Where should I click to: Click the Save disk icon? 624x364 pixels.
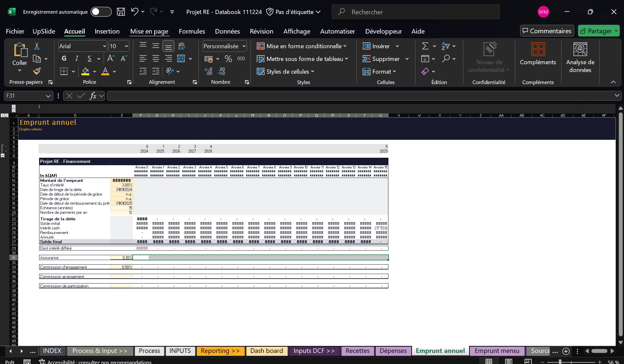click(x=121, y=12)
